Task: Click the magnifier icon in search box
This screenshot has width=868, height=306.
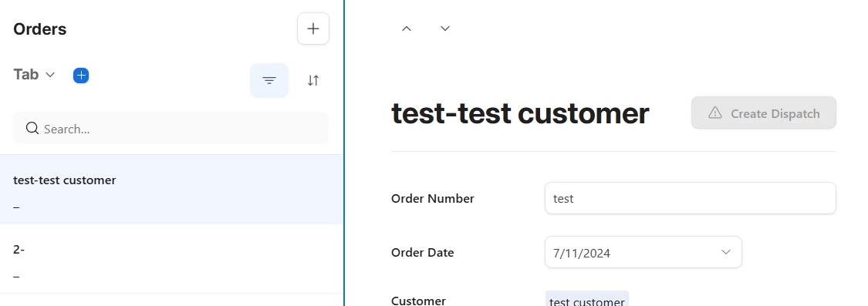Action: tap(32, 129)
